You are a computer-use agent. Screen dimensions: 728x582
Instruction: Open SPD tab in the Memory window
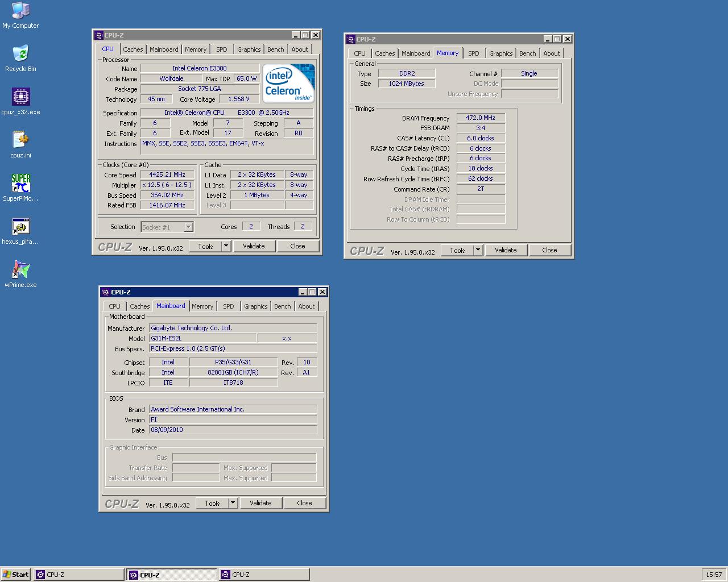(474, 53)
